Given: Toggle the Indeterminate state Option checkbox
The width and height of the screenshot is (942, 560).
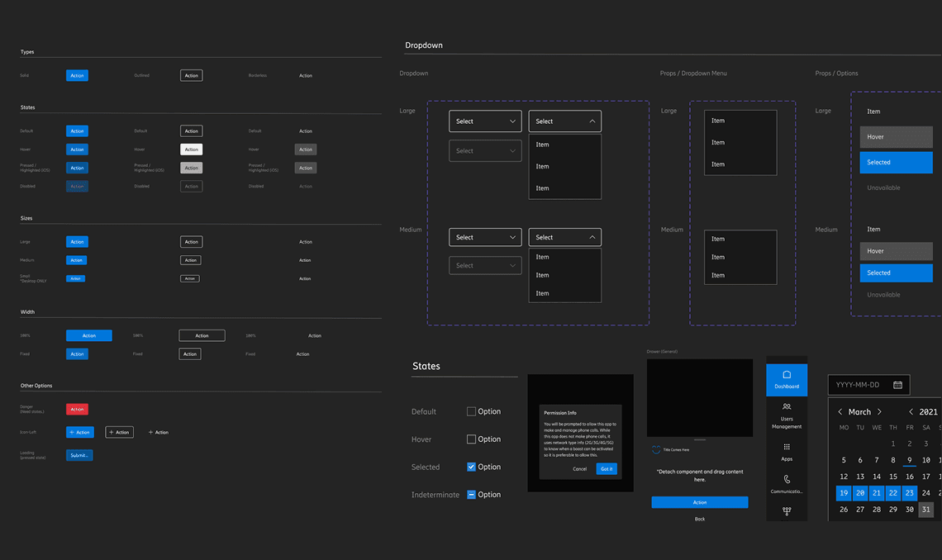Looking at the screenshot, I should pos(471,495).
